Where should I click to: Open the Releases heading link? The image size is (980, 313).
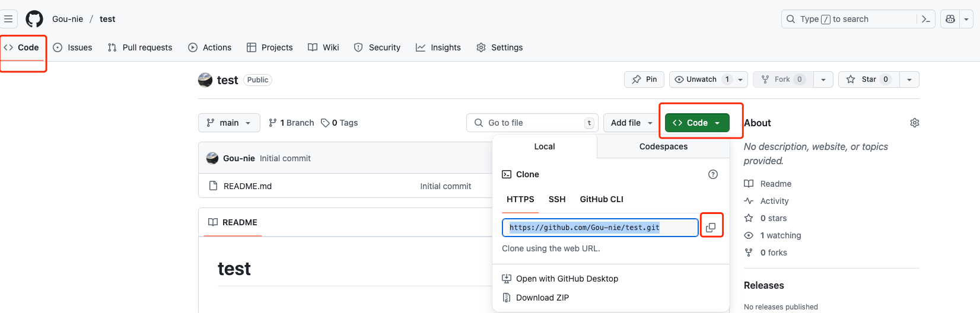[764, 285]
